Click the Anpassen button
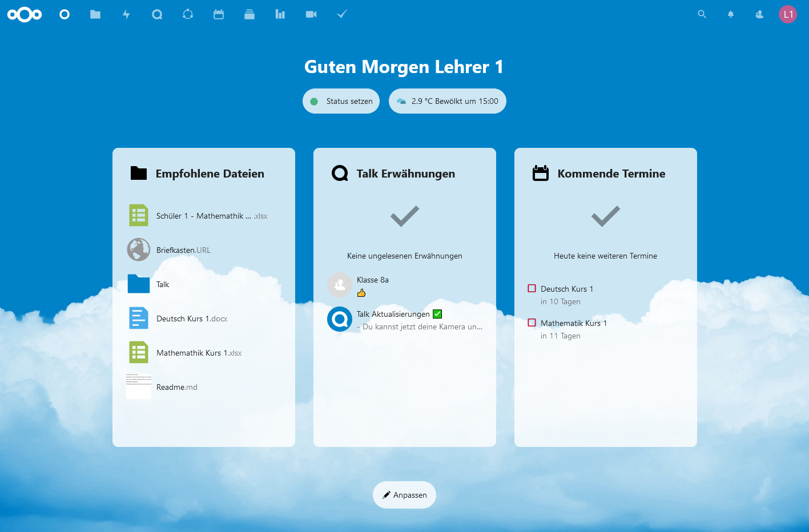The width and height of the screenshot is (809, 532). (404, 495)
